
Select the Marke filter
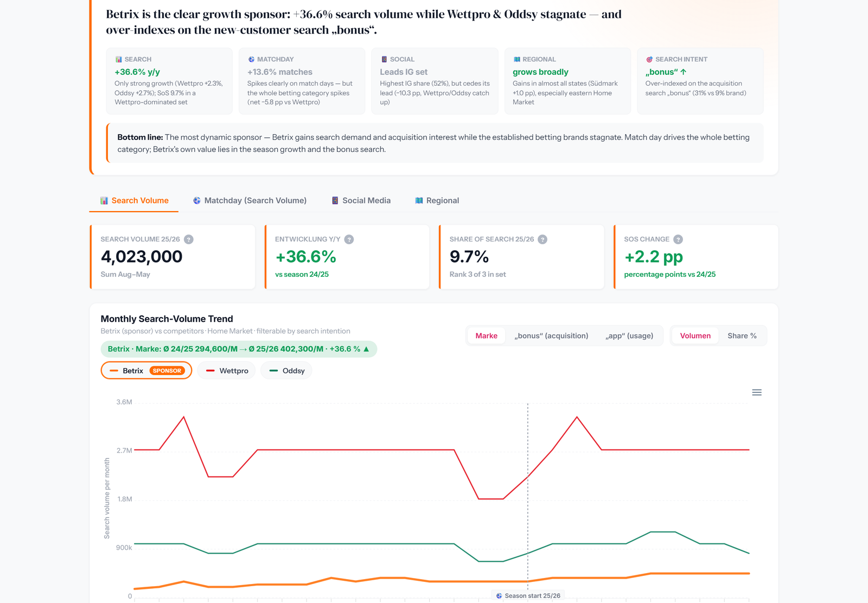point(487,336)
